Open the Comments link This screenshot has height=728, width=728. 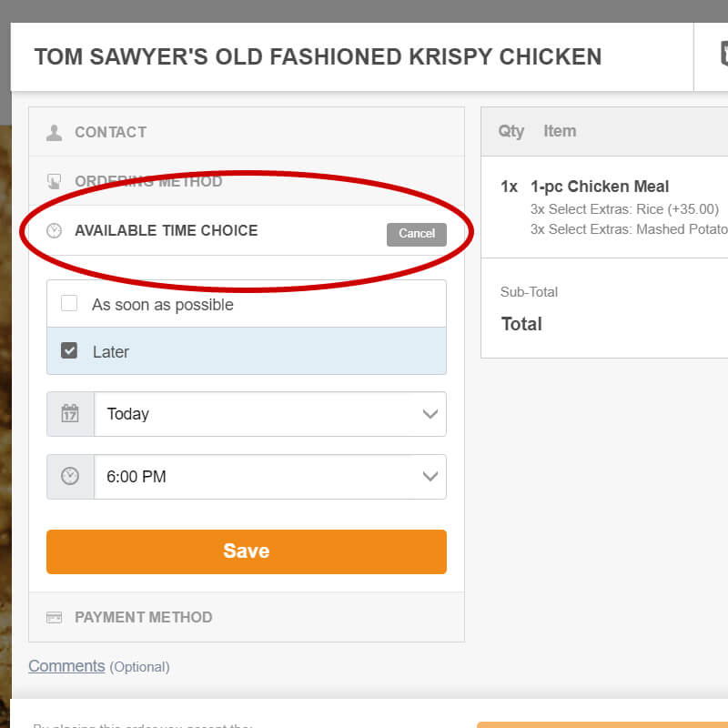pyautogui.click(x=66, y=666)
